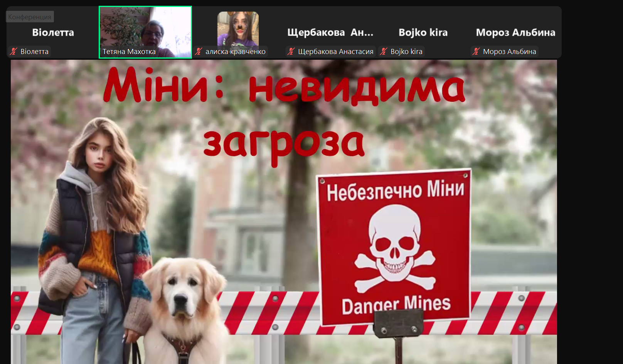
Task: Click the lower name label Мороз Альбина
Action: point(509,51)
